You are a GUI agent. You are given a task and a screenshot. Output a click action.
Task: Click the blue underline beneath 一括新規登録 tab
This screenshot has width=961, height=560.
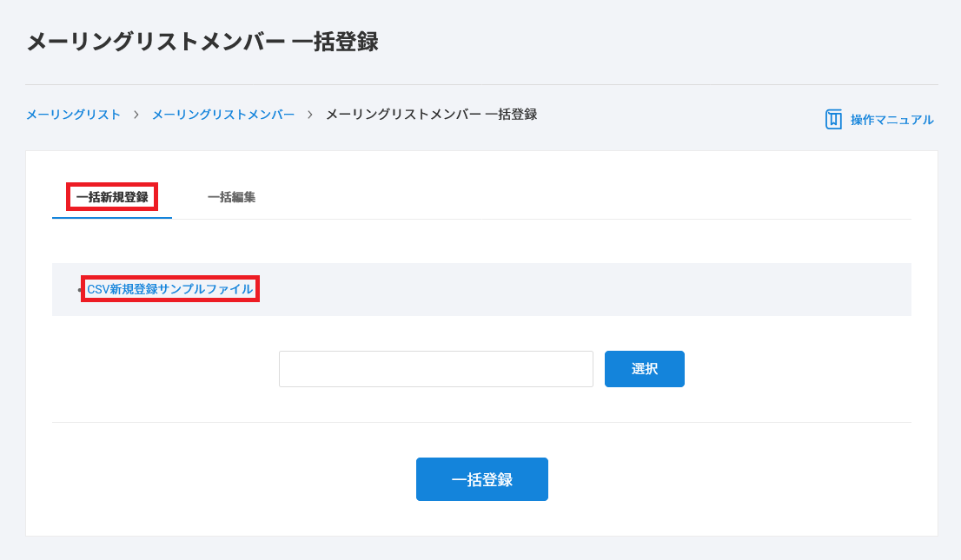point(112,217)
